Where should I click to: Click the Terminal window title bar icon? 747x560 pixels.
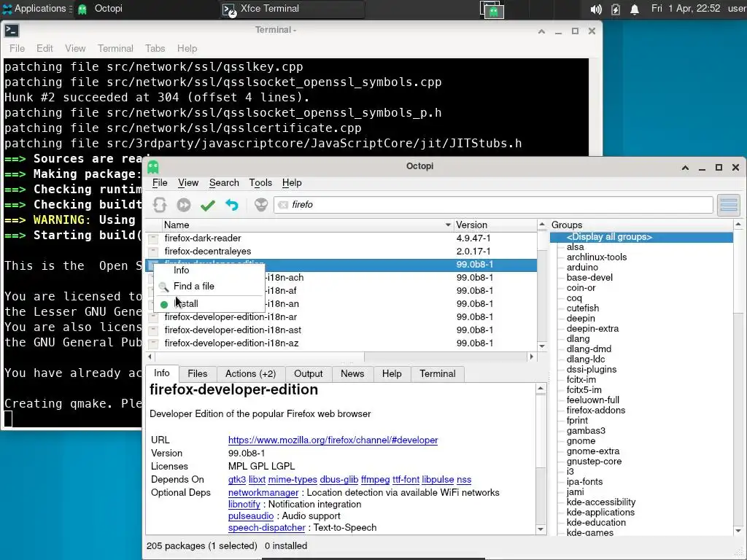12,31
